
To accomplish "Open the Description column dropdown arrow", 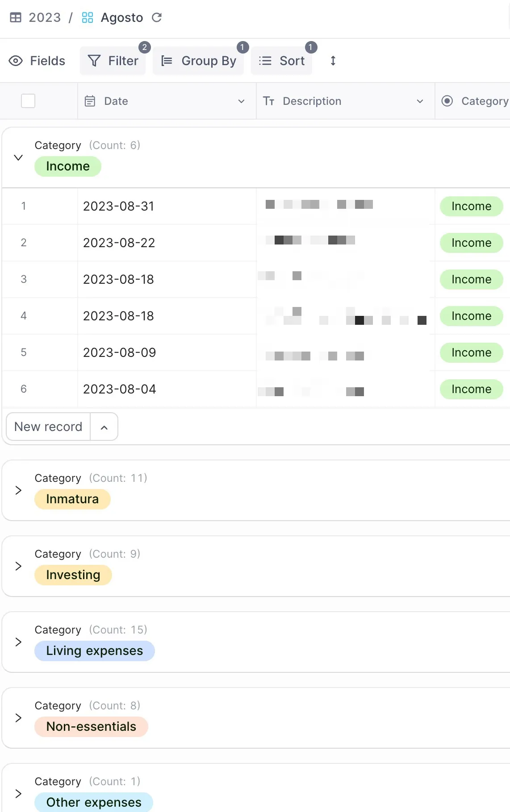I will click(x=420, y=101).
